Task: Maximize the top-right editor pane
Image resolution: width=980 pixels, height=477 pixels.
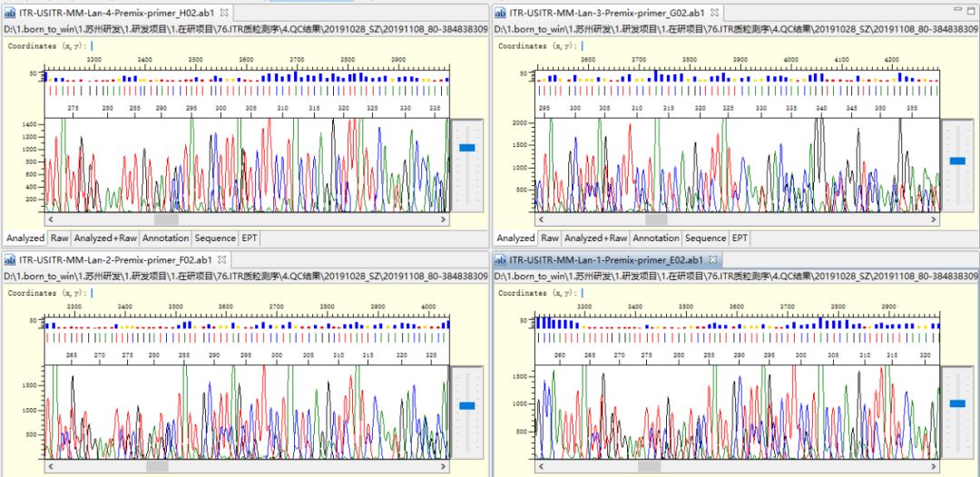Action: point(972,9)
